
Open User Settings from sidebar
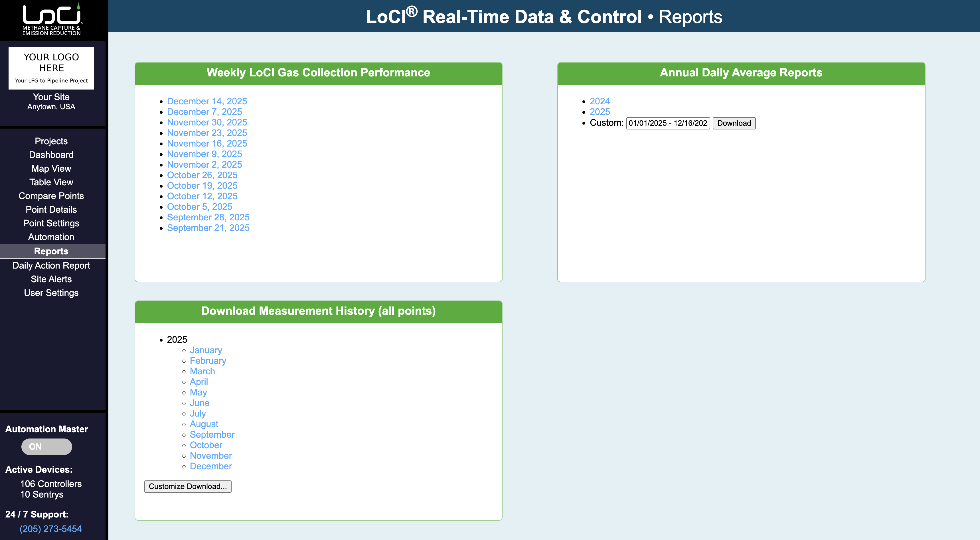pos(51,293)
